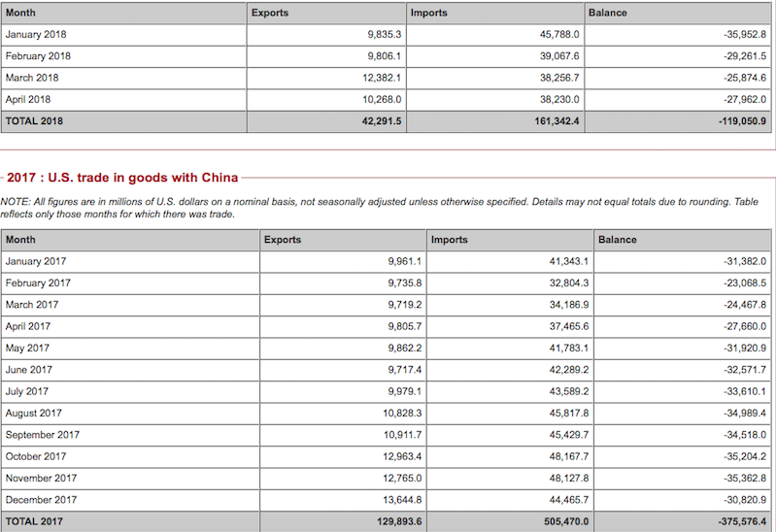This screenshot has height=532, width=776.
Task: Select July 2017 balance -33,610.1
Action: (x=745, y=391)
